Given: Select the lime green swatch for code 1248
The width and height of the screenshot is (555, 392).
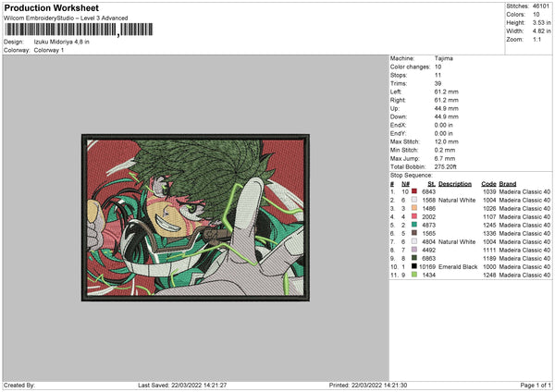Looking at the screenshot, I should click(x=414, y=275).
